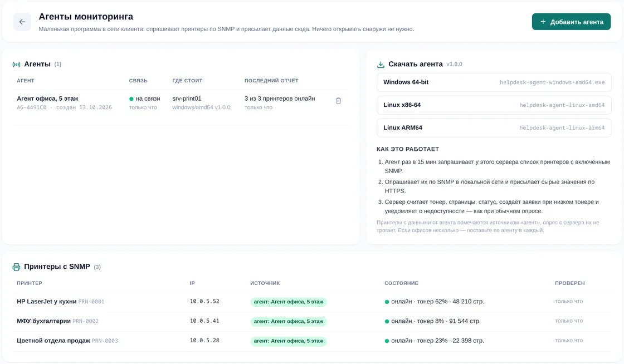The width and height of the screenshot is (624, 364).
Task: Click the «ПРОВЕРЕН» column header
Action: click(x=570, y=283)
